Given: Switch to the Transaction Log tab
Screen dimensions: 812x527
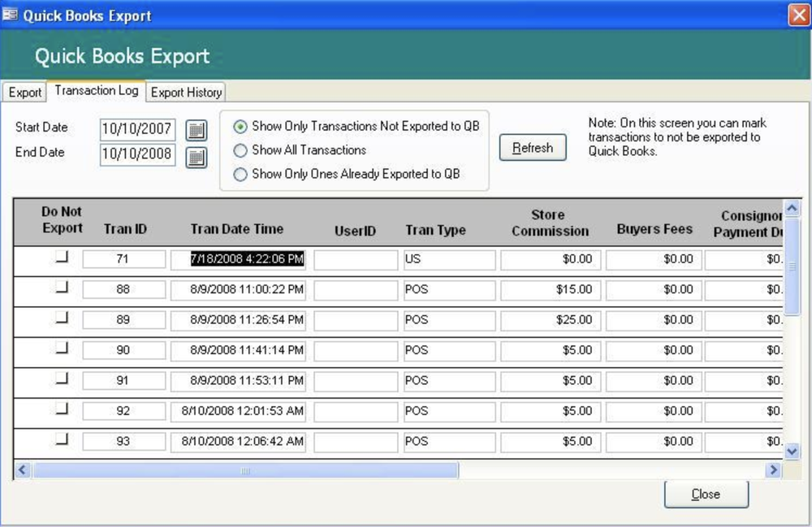Looking at the screenshot, I should point(97,91).
